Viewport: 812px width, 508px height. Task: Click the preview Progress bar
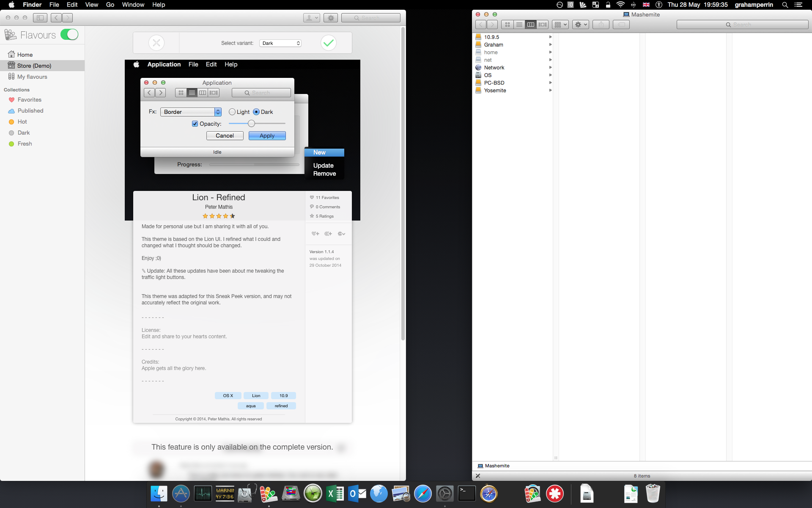(254, 164)
